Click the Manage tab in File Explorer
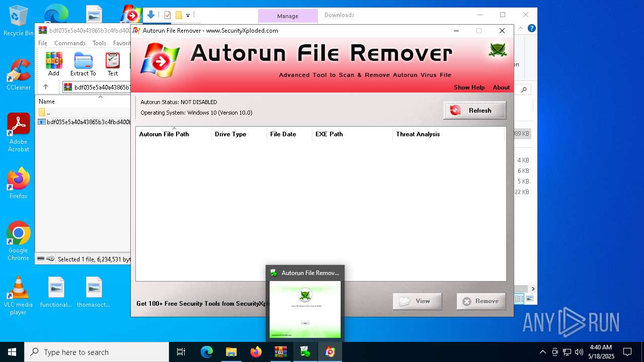This screenshot has width=644, height=362. pyautogui.click(x=288, y=16)
